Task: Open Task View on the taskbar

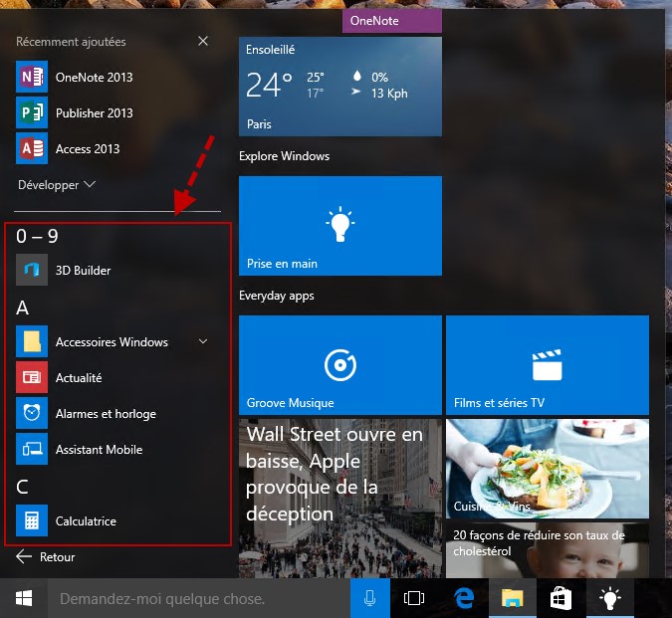Action: [x=414, y=598]
